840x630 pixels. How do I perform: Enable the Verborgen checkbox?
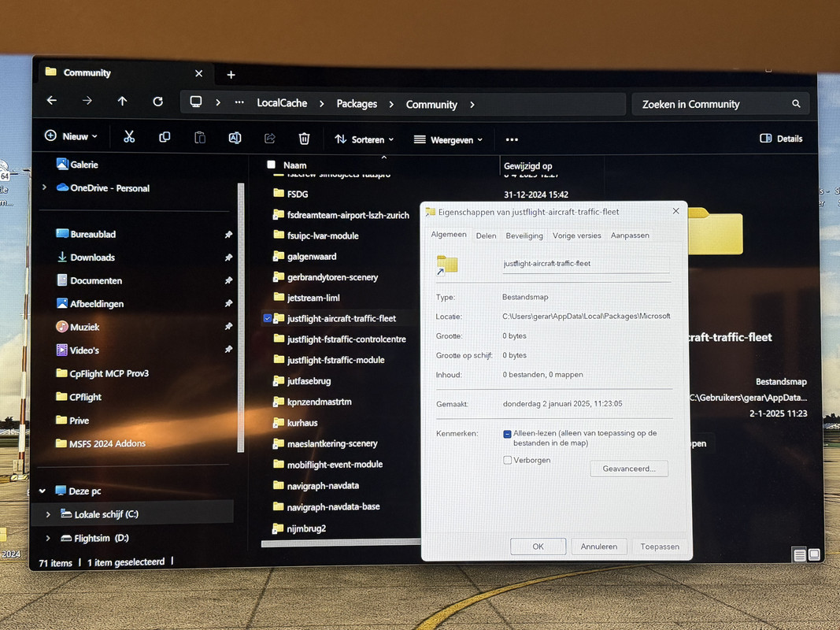507,460
